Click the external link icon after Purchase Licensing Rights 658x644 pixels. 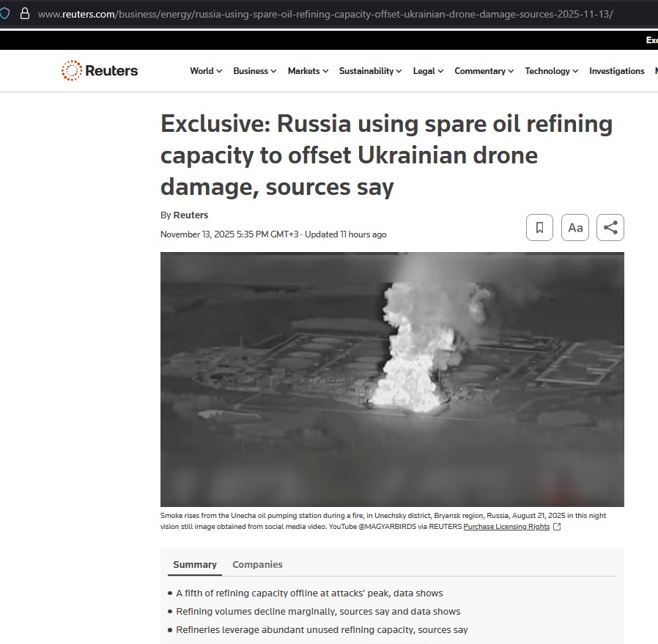pos(557,527)
